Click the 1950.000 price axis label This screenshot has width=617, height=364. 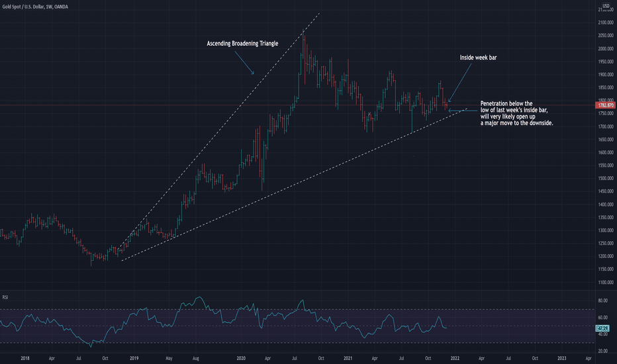coord(606,62)
